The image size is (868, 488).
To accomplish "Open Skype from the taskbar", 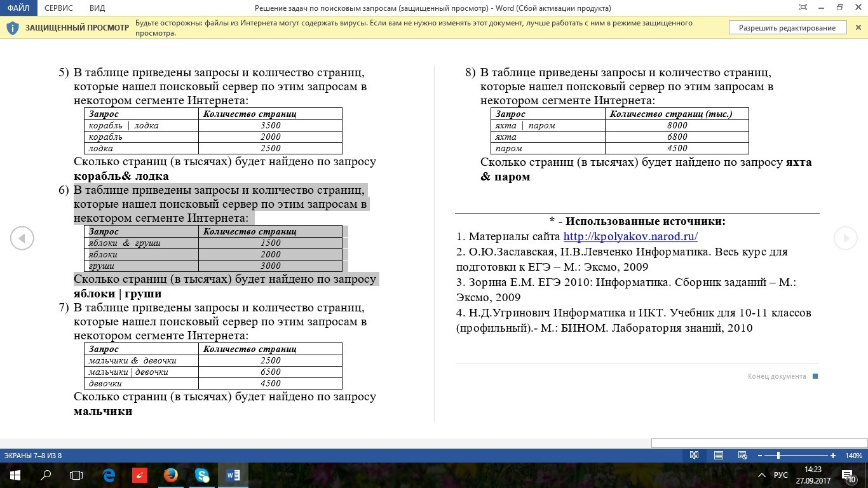I will pos(201,475).
